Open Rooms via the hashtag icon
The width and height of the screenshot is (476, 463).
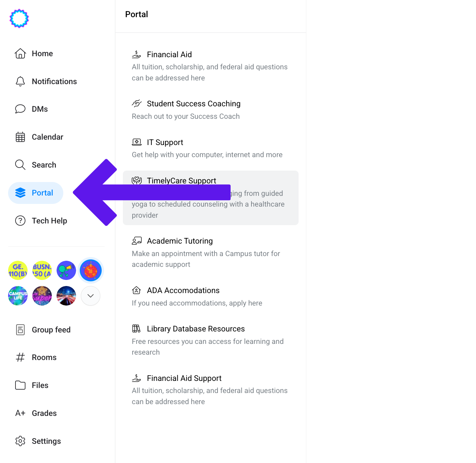(x=44, y=357)
